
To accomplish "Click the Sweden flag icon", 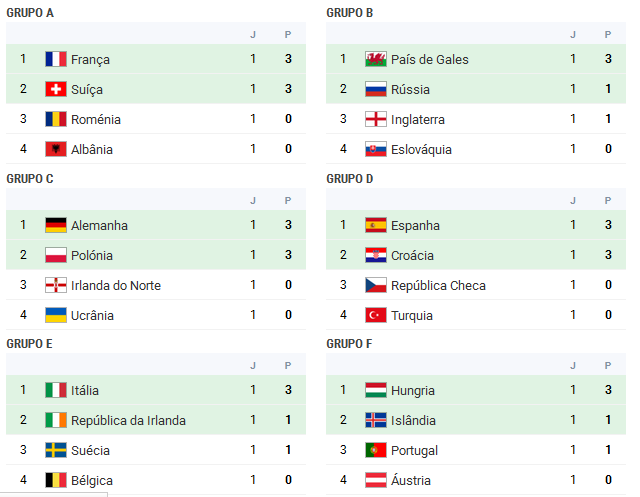I will [56, 450].
